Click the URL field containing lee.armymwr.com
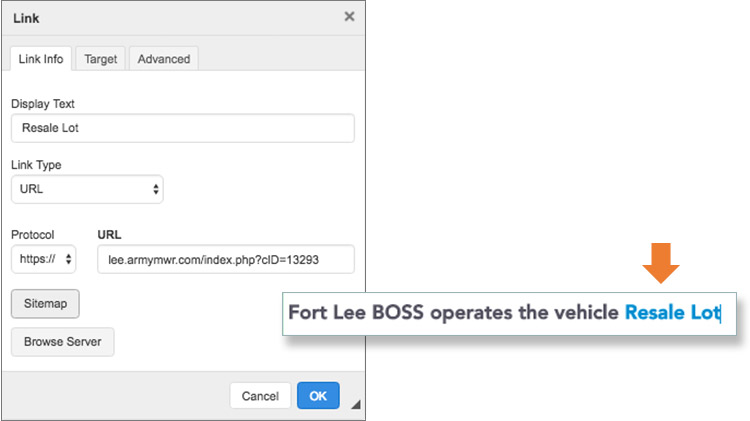This screenshot has width=750, height=421. (226, 259)
